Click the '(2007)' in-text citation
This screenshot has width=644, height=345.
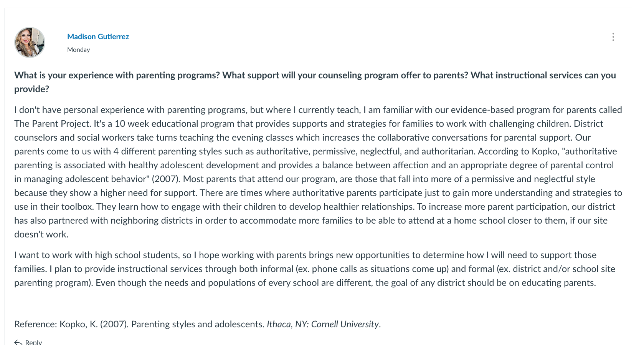(166, 179)
